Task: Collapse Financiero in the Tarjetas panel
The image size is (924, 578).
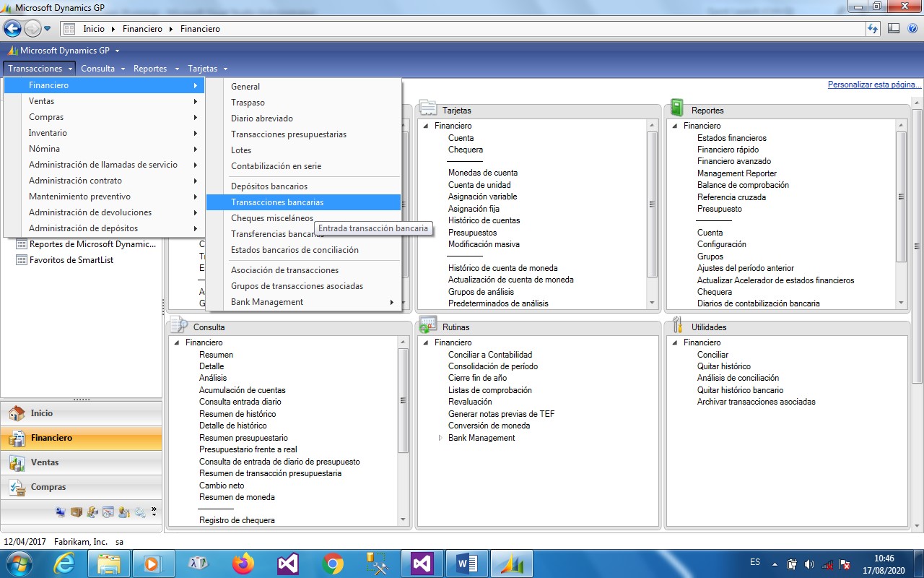Action: (x=426, y=126)
